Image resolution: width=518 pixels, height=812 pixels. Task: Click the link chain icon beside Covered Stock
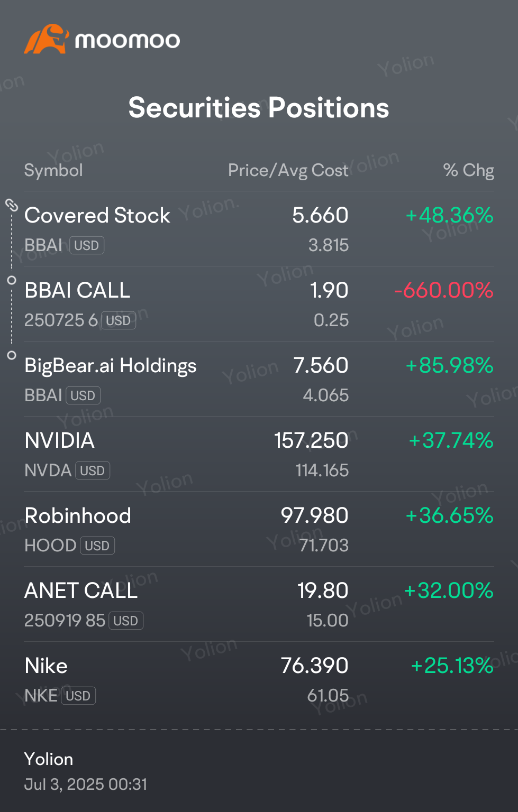click(x=12, y=205)
